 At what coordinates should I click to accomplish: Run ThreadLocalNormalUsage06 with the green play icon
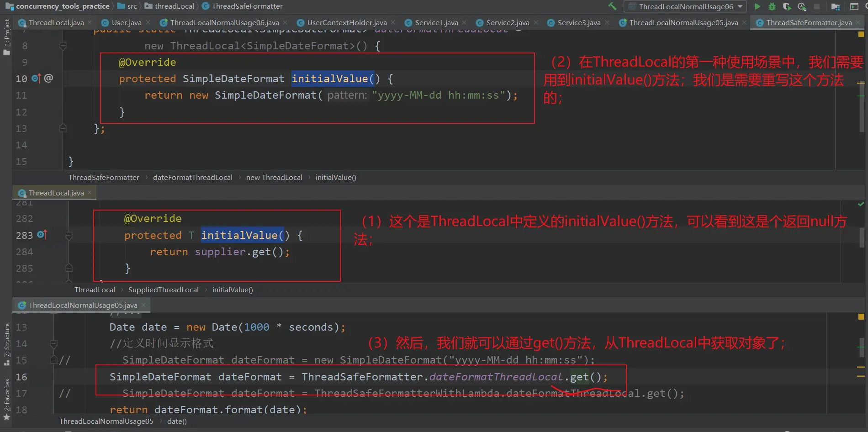tap(757, 6)
